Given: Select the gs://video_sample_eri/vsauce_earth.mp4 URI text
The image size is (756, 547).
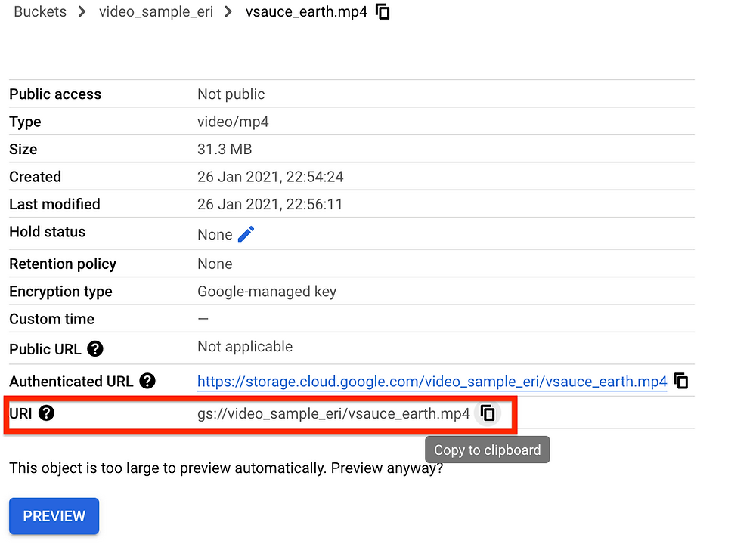Looking at the screenshot, I should coord(333,413).
